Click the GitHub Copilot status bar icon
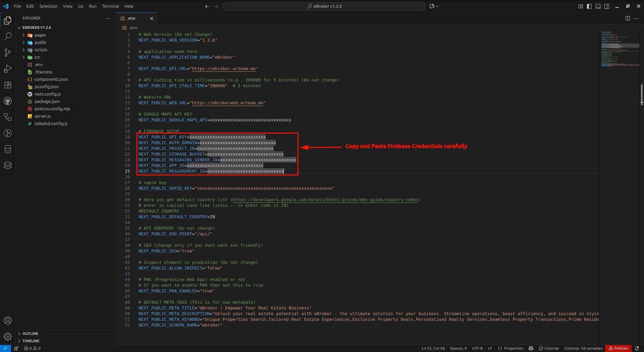This screenshot has height=352, width=644. [x=531, y=348]
